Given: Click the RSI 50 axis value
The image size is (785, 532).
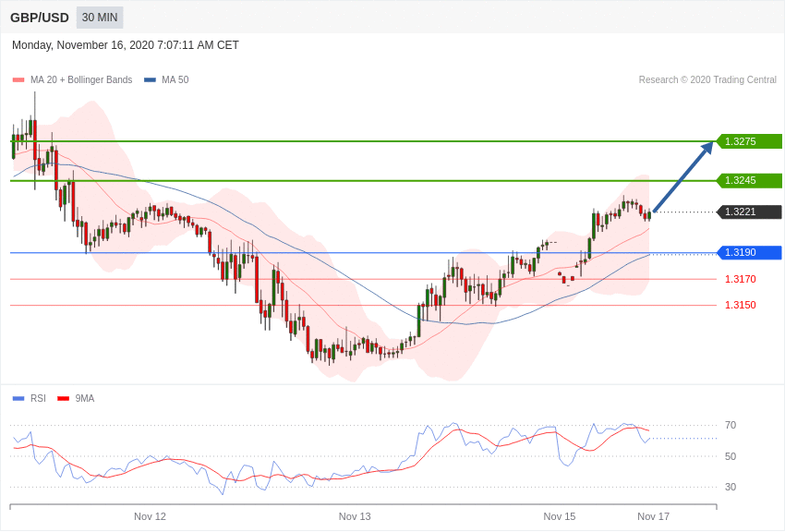Looking at the screenshot, I should point(731,456).
